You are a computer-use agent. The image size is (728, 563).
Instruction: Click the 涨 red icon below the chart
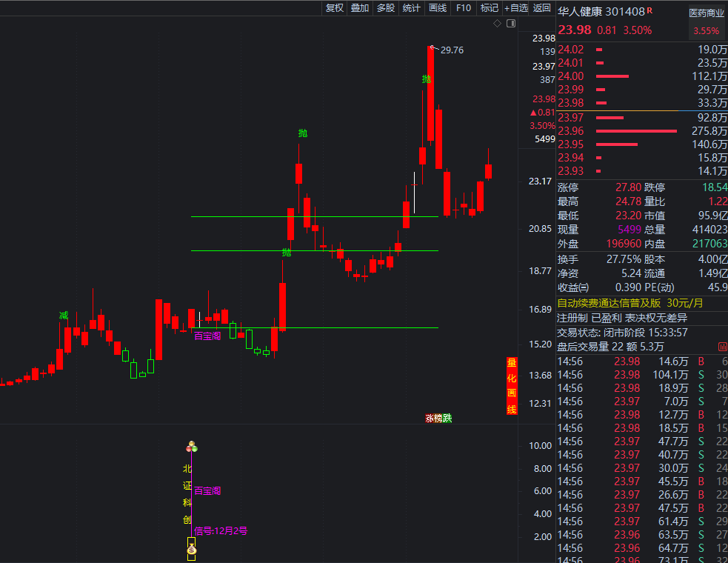[x=430, y=419]
